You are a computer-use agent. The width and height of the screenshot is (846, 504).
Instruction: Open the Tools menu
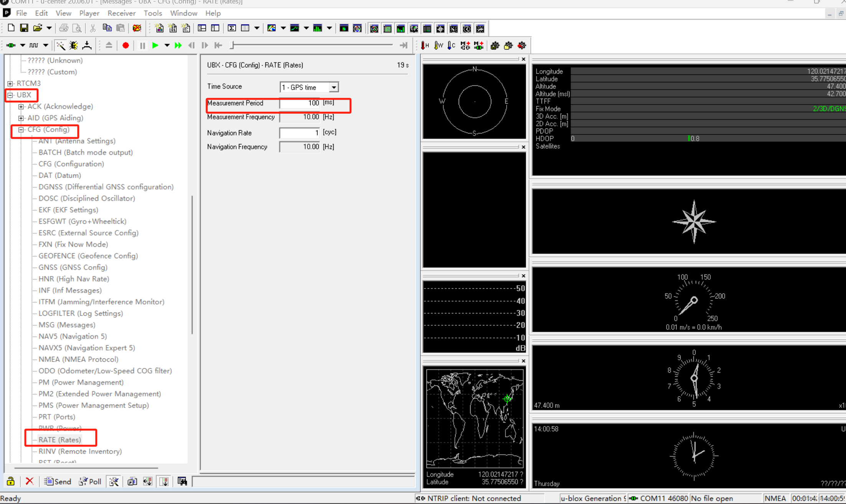[x=153, y=13]
